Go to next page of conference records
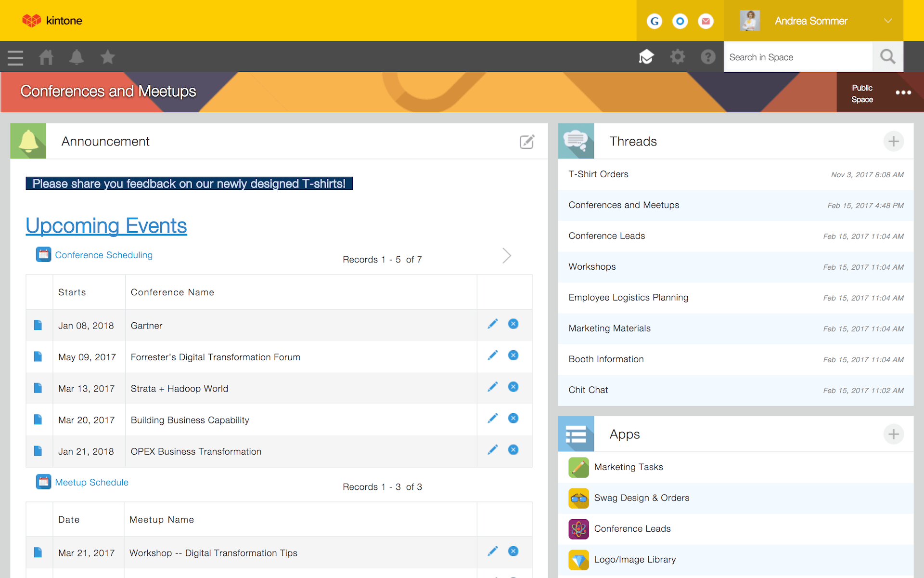Image resolution: width=924 pixels, height=578 pixels. pos(506,256)
